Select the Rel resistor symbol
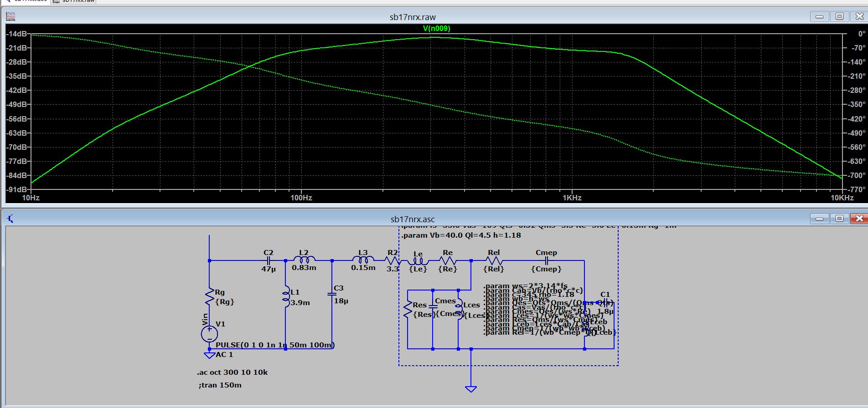 pyautogui.click(x=494, y=260)
